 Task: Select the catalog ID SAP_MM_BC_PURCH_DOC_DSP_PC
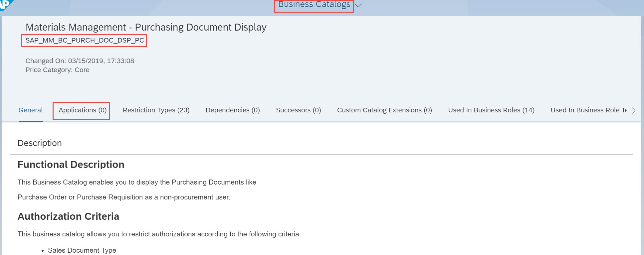(85, 40)
